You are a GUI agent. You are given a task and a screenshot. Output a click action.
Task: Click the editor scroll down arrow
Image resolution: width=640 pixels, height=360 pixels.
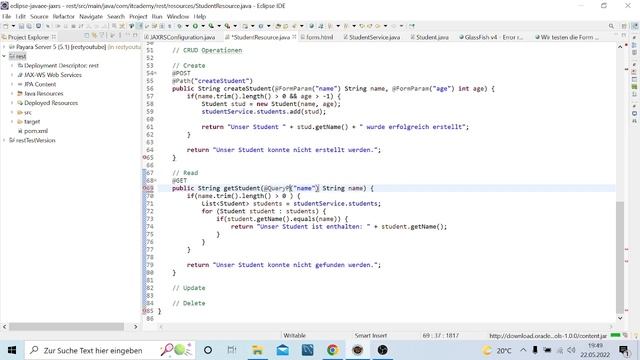620,318
